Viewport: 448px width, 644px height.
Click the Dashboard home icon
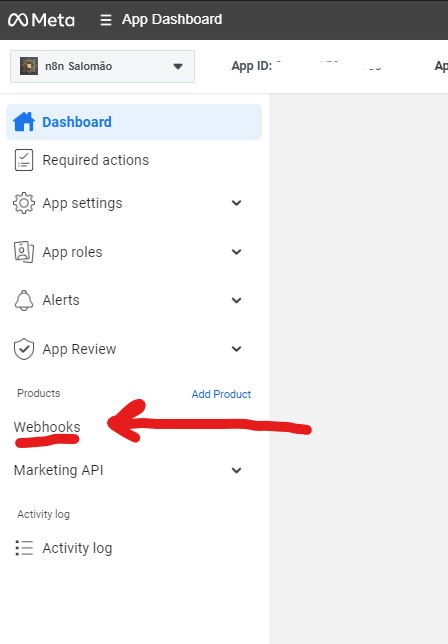click(24, 122)
